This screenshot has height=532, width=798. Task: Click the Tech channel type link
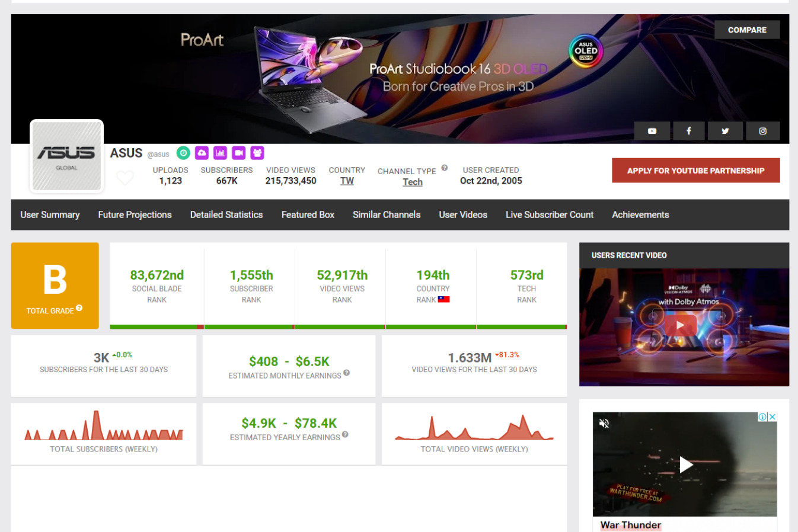(413, 182)
